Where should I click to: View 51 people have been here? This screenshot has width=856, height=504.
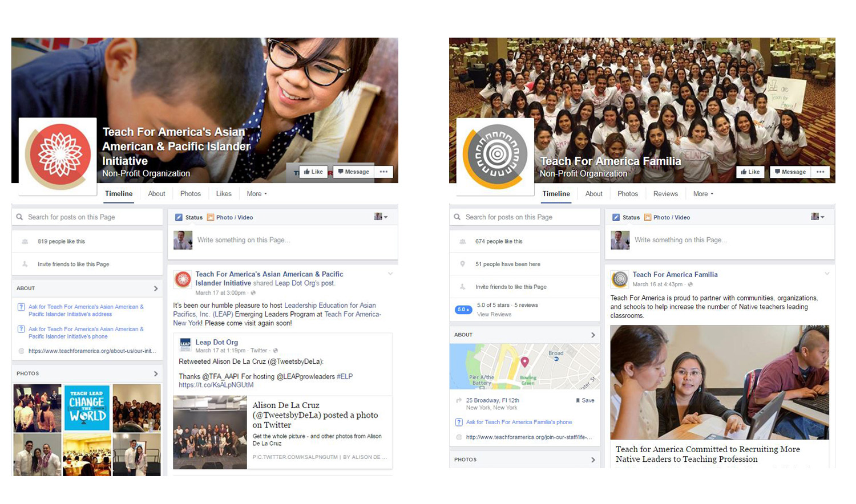tap(507, 265)
